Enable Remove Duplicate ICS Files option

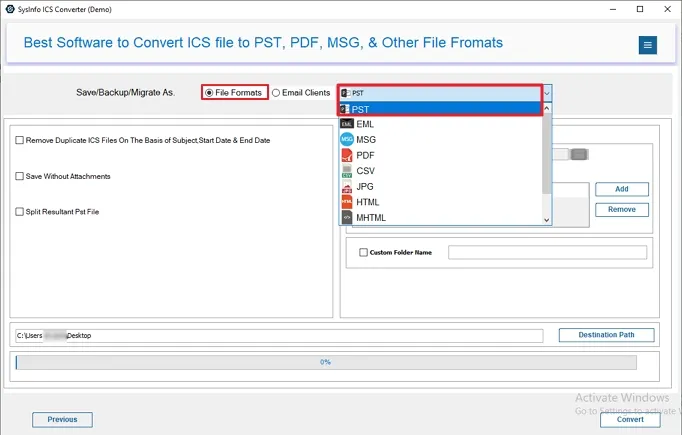pyautogui.click(x=20, y=140)
